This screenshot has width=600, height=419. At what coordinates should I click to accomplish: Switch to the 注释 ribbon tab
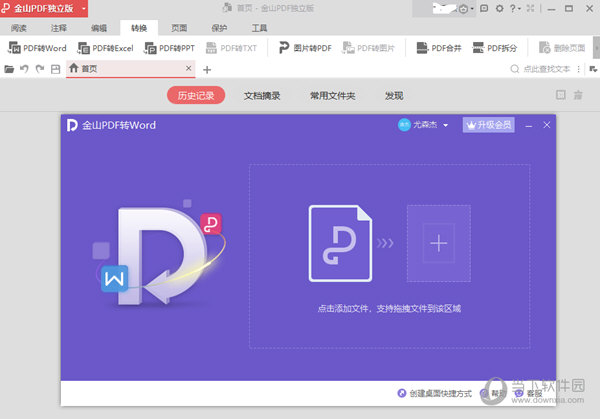click(x=59, y=28)
